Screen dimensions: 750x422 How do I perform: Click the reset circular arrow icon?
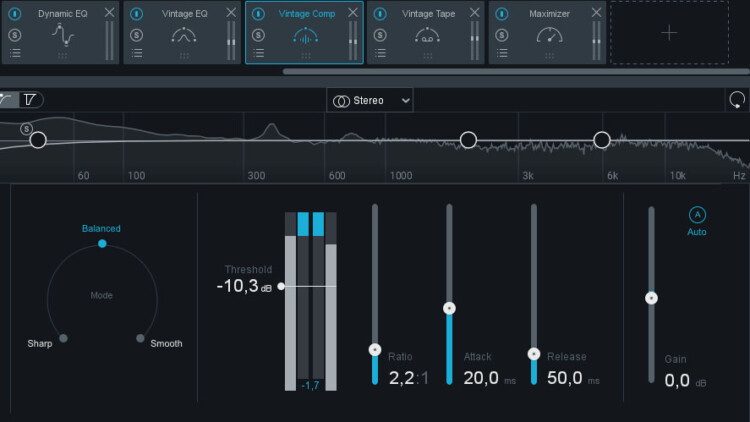(x=737, y=100)
